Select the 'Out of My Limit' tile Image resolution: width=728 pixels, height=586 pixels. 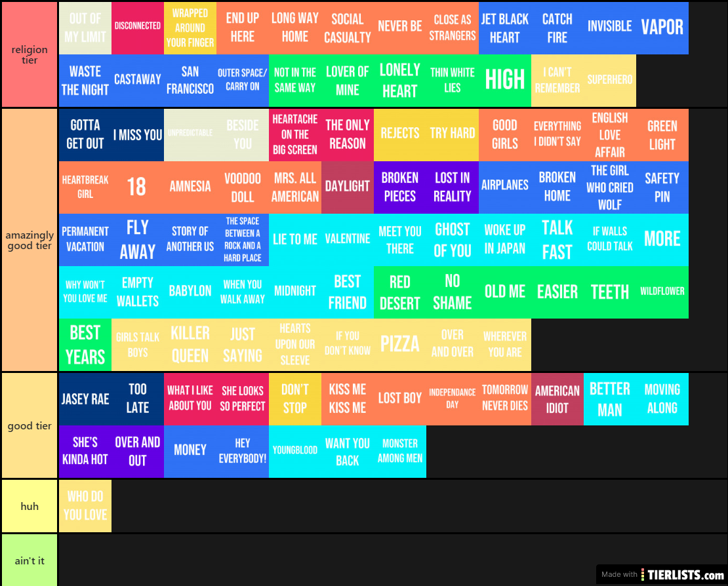click(85, 28)
